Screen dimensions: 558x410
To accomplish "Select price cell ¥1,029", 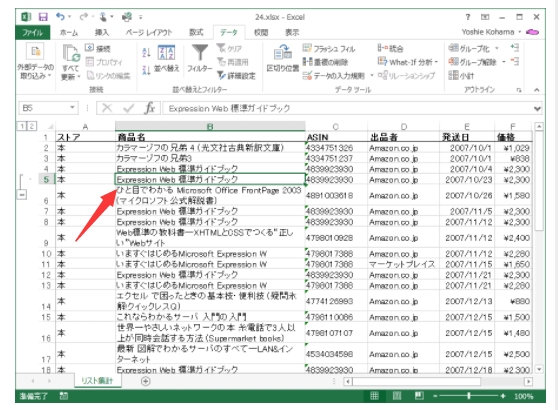I will tap(513, 148).
